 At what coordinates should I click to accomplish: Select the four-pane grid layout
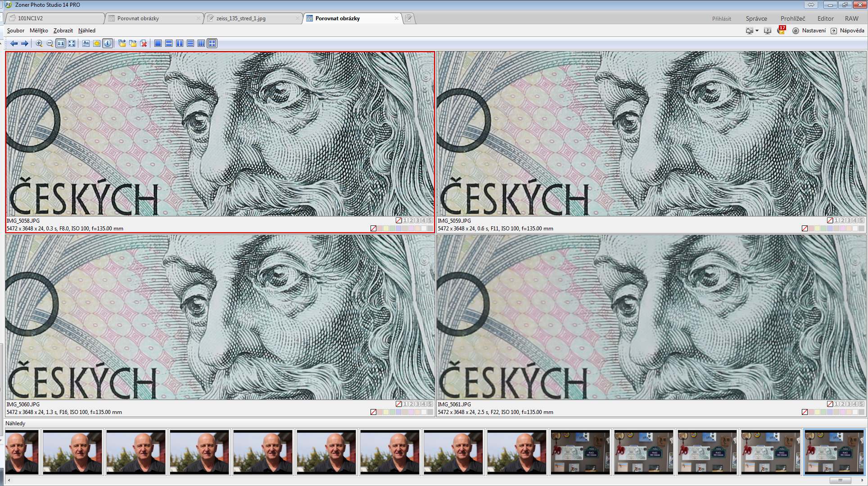(212, 44)
